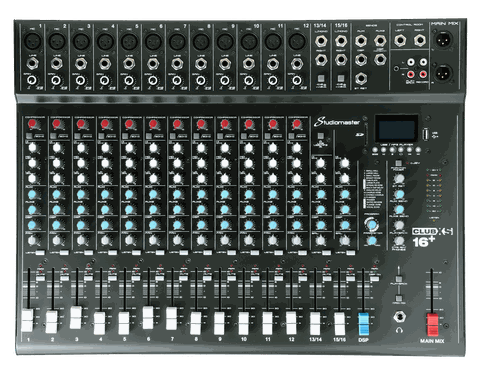480x374 pixels.
Task: Toggle channel 1 low-cut button under compressor
Action: [x=29, y=136]
